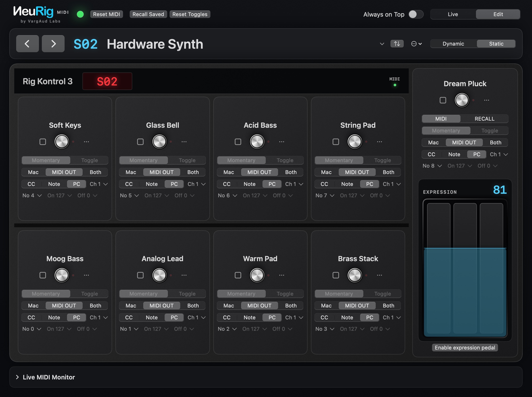Open Warm Pad more options ellipsis
This screenshot has height=397, width=532.
point(282,275)
